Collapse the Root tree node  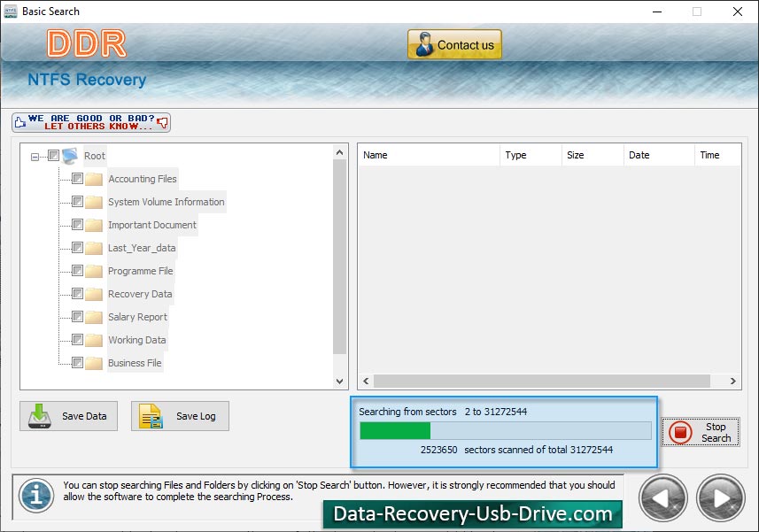pos(35,157)
